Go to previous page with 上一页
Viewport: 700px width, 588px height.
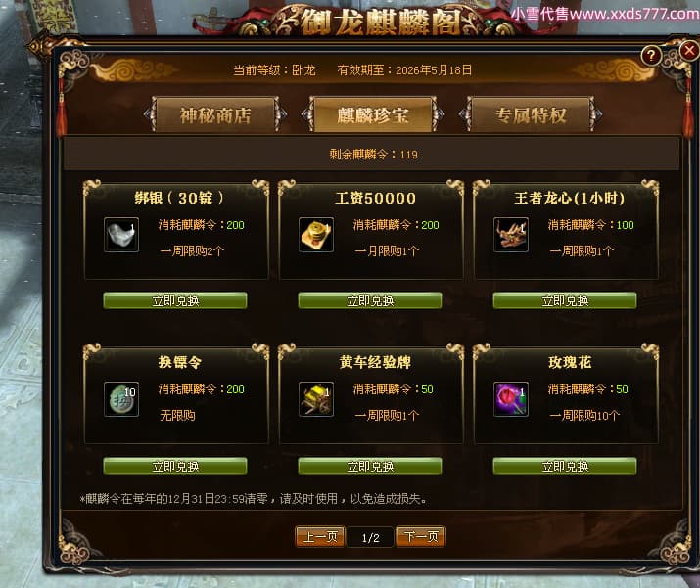coord(319,536)
